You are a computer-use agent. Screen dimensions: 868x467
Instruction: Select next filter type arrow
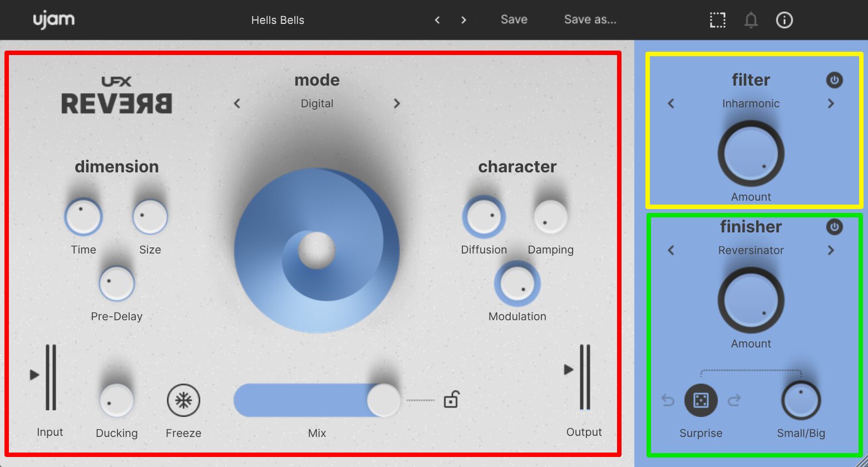click(831, 103)
